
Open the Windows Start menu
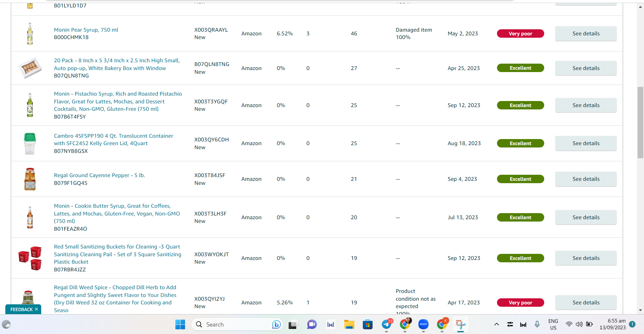[x=180, y=324]
